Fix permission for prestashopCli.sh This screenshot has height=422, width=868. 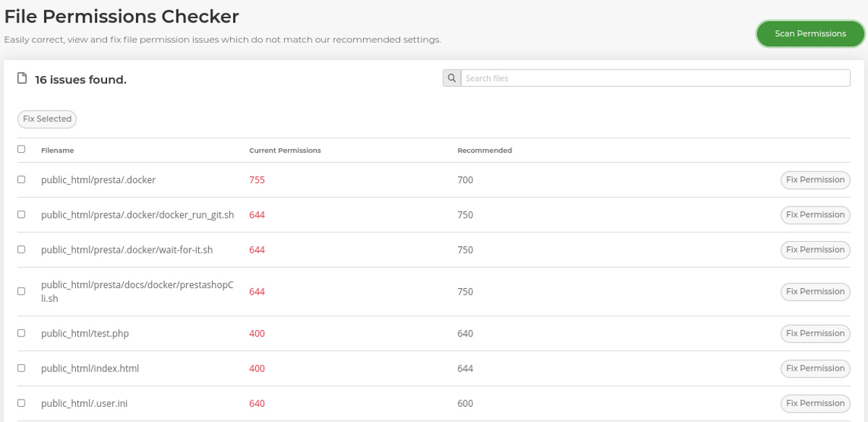(815, 292)
